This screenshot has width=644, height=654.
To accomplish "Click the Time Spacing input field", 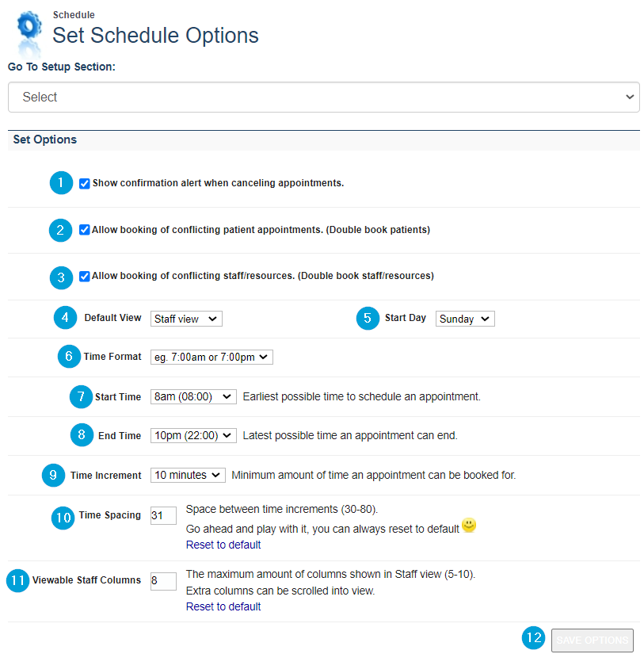I will point(163,515).
